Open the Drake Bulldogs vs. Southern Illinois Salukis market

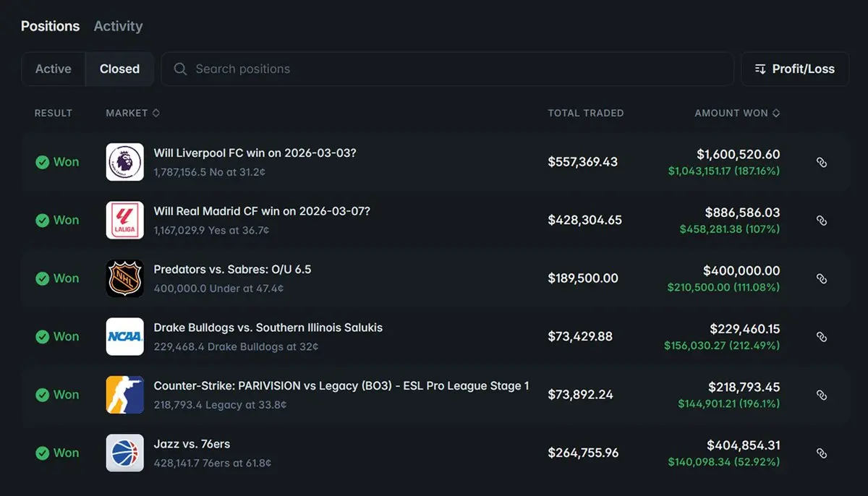(268, 328)
